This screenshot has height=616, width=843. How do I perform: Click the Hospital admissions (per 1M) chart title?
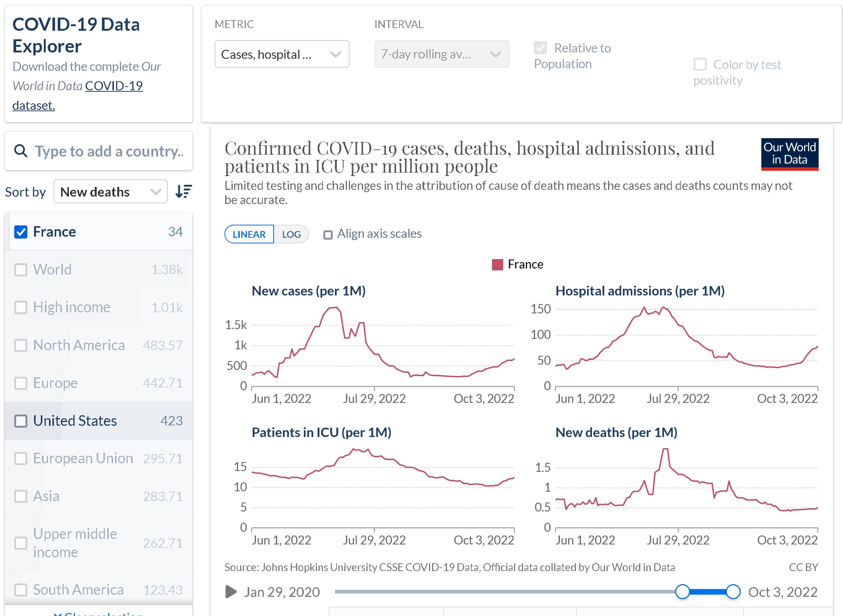(640, 291)
